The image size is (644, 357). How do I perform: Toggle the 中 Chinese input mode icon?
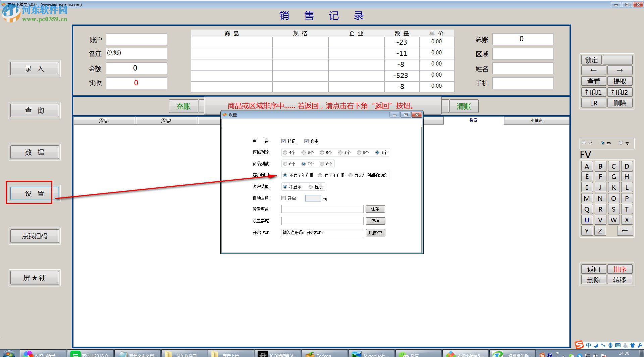tap(588, 345)
